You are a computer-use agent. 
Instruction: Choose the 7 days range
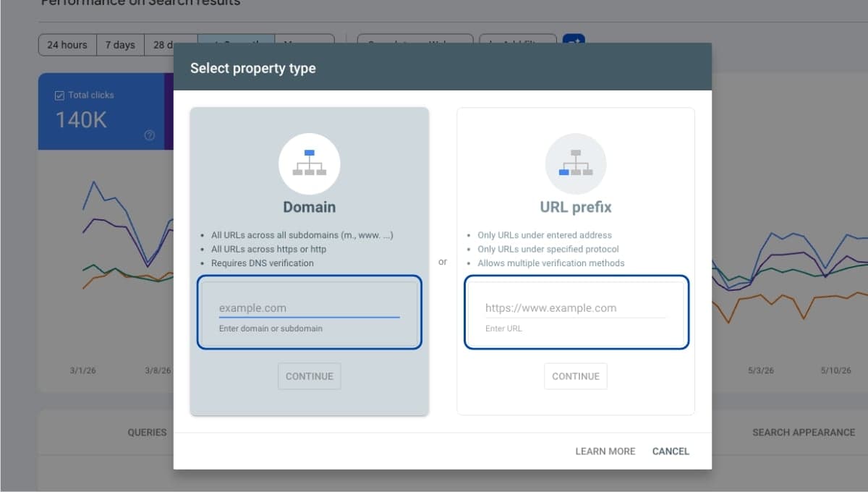pyautogui.click(x=120, y=45)
